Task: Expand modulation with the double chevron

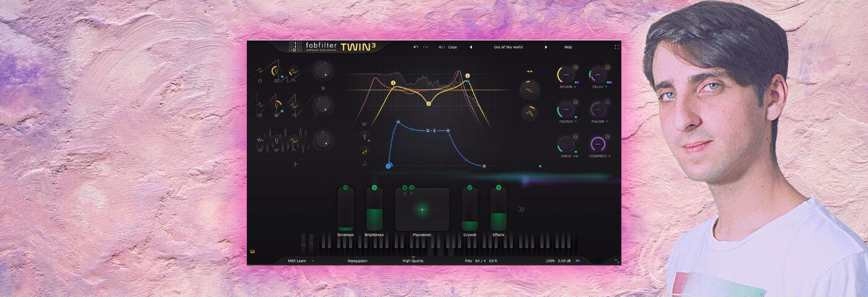Action: 521,210
